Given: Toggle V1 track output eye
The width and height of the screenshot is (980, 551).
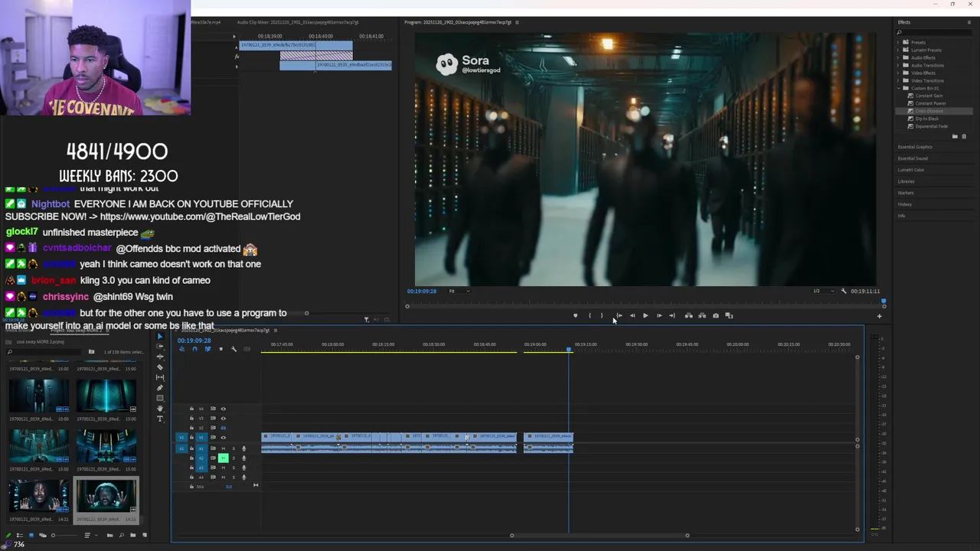Looking at the screenshot, I should (x=224, y=438).
